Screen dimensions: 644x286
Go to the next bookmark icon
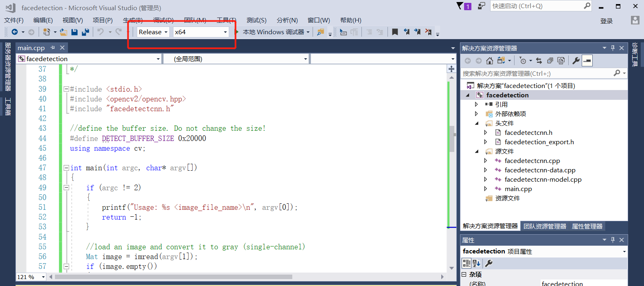[417, 32]
